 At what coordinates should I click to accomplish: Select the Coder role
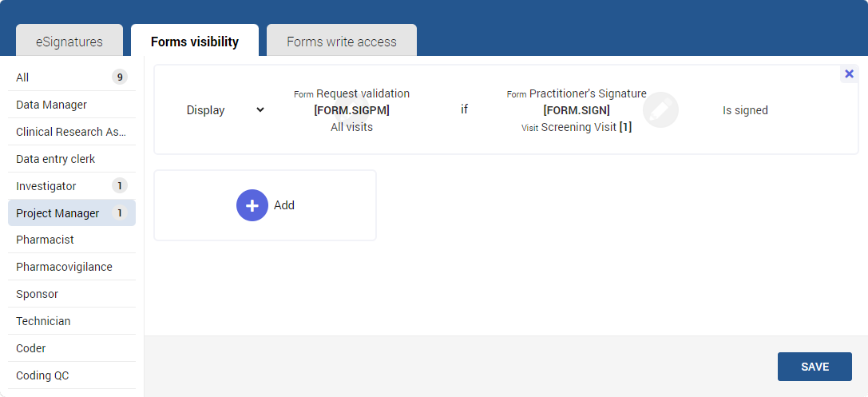click(x=71, y=348)
